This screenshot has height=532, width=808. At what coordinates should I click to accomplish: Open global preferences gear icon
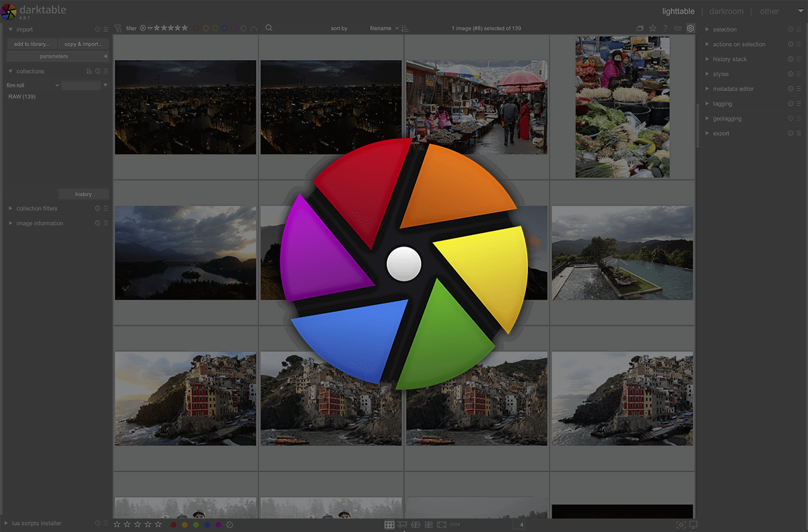point(690,28)
